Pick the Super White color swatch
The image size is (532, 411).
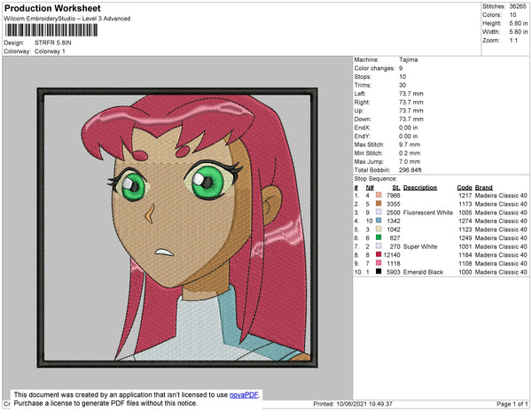379,246
